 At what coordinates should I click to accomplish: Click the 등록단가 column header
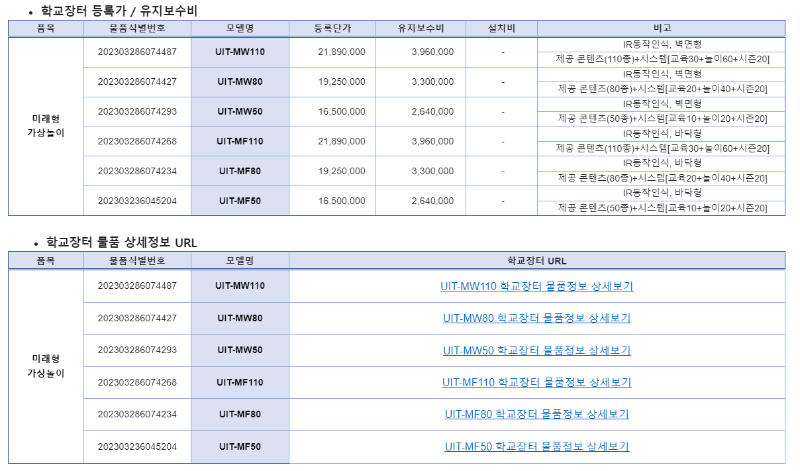[x=332, y=29]
